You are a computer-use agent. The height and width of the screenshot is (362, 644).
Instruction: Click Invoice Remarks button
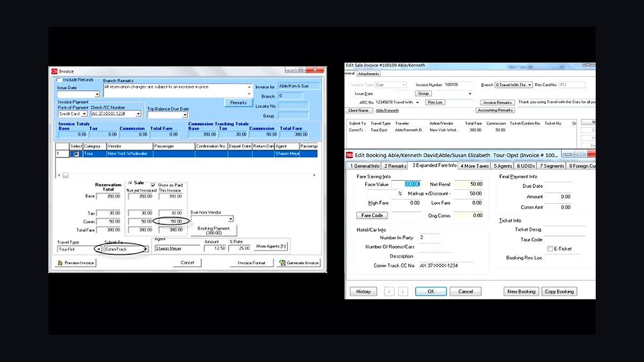point(497,102)
